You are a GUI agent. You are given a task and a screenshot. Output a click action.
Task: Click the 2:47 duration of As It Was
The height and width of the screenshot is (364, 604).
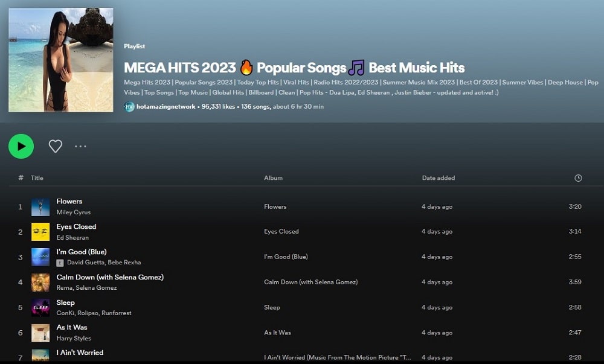[575, 333]
